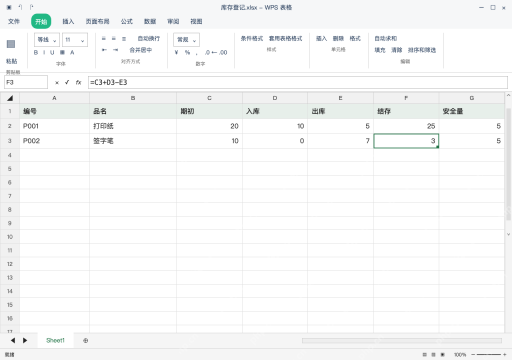Viewport: 512px width, 360px height.
Task: Switch to the View (视图) tab
Action: tap(196, 21)
